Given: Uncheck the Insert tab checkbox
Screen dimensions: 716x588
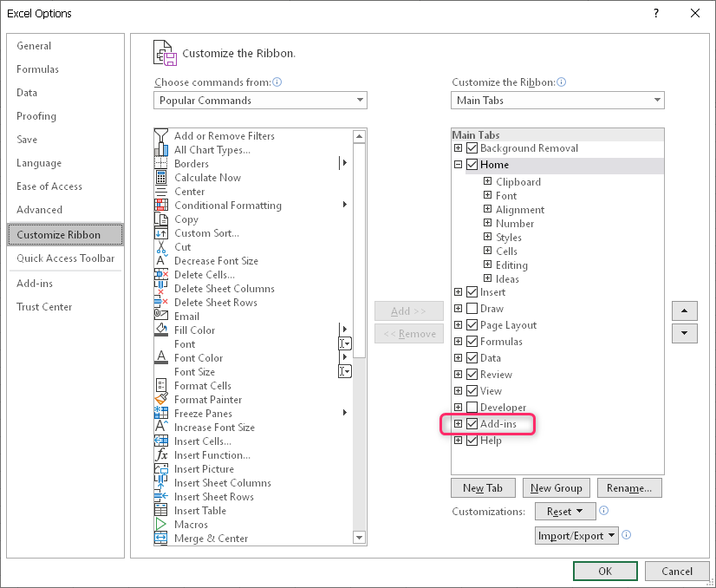Looking at the screenshot, I should [x=472, y=292].
